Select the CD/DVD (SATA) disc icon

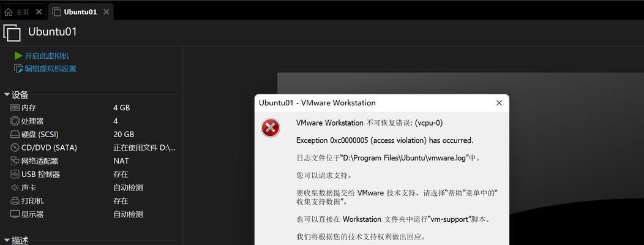pos(15,148)
